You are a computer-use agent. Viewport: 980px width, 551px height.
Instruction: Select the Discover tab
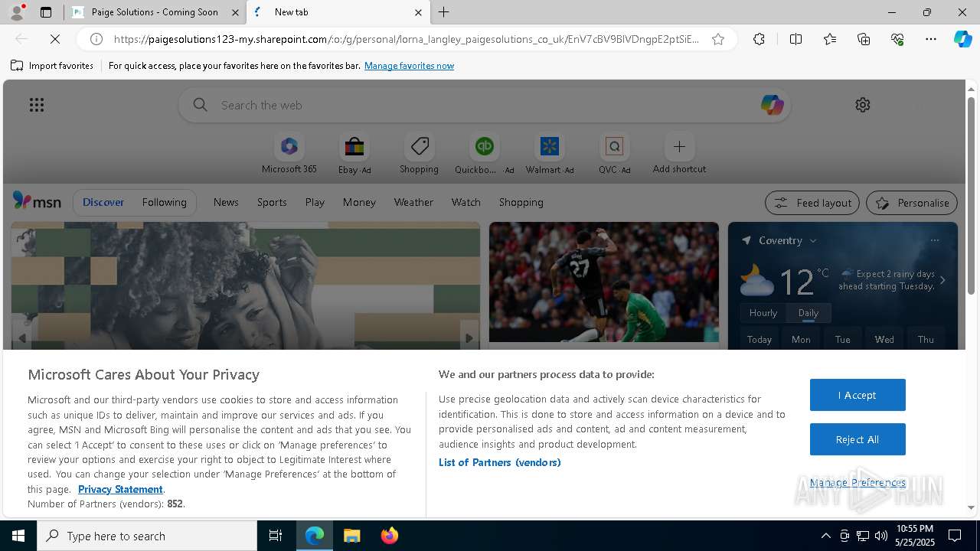coord(103,202)
